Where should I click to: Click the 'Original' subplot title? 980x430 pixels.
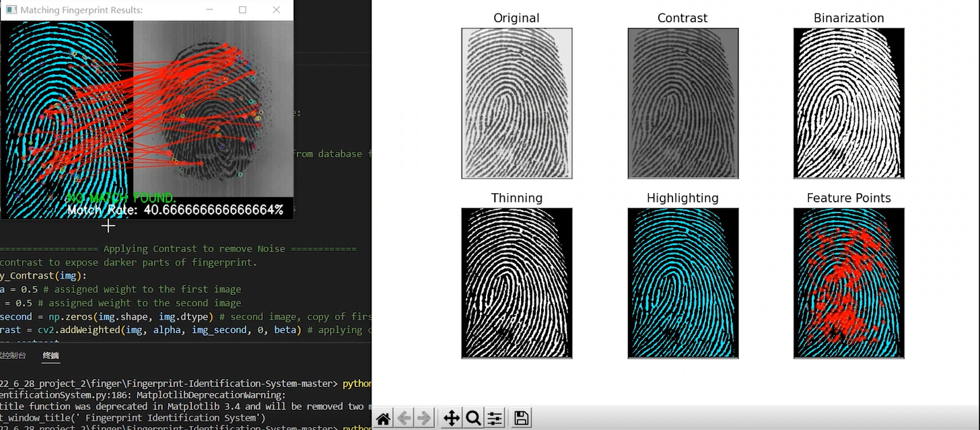[516, 18]
